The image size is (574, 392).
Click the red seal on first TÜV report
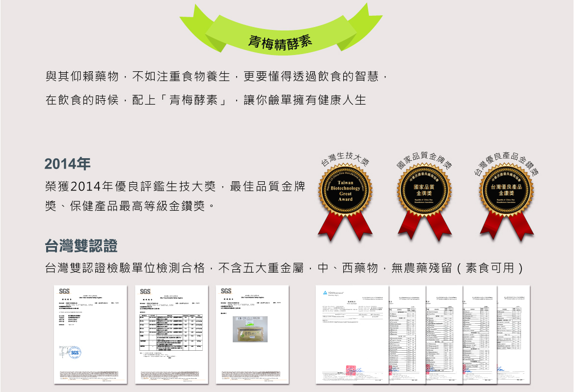350,369
